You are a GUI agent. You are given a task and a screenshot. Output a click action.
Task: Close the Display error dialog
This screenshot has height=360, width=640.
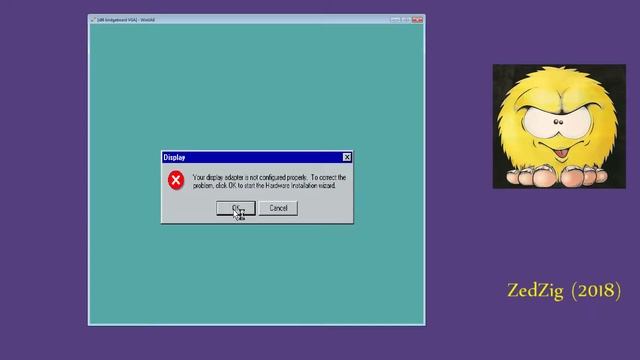coord(347,157)
